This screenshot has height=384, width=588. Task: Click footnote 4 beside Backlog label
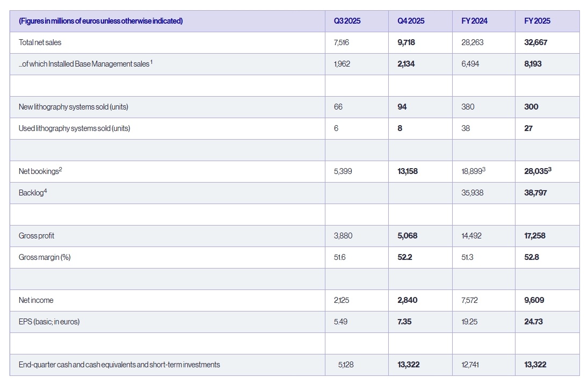(x=46, y=191)
